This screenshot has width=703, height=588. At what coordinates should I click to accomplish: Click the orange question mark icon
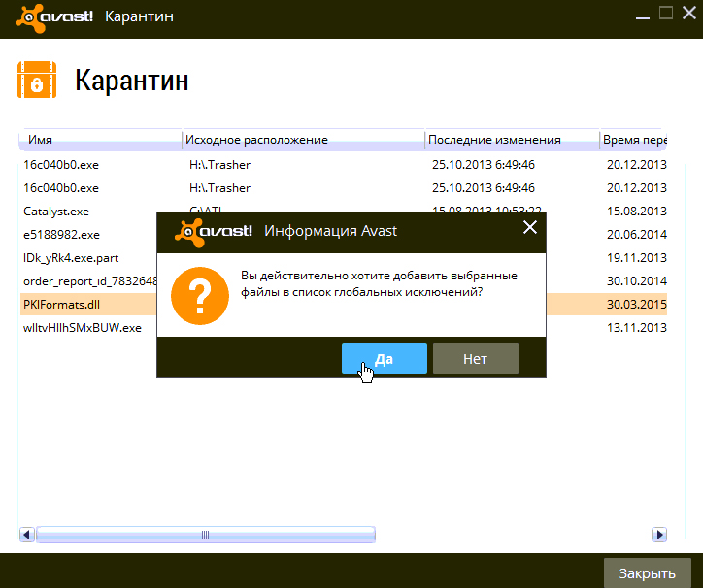coord(199,296)
